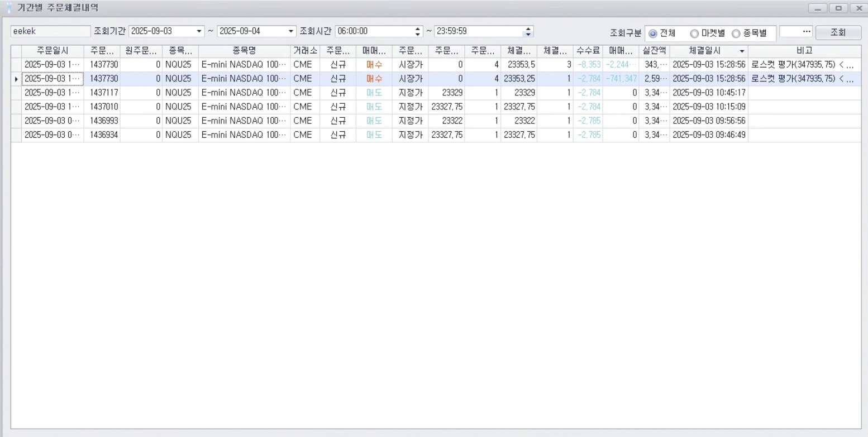Image resolution: width=868 pixels, height=437 pixels.
Task: Click execution price 23353,5 cell
Action: pos(519,65)
